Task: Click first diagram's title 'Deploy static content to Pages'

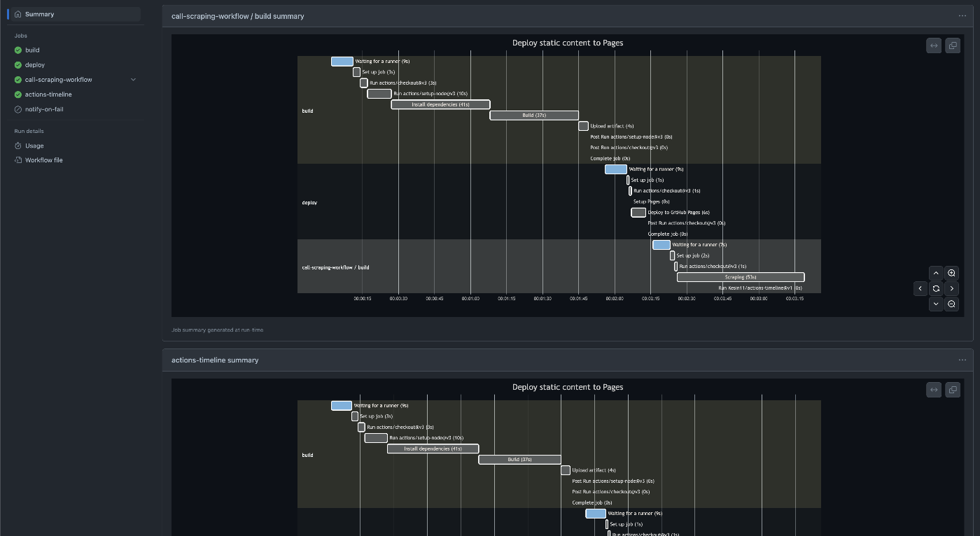Action: 568,43
